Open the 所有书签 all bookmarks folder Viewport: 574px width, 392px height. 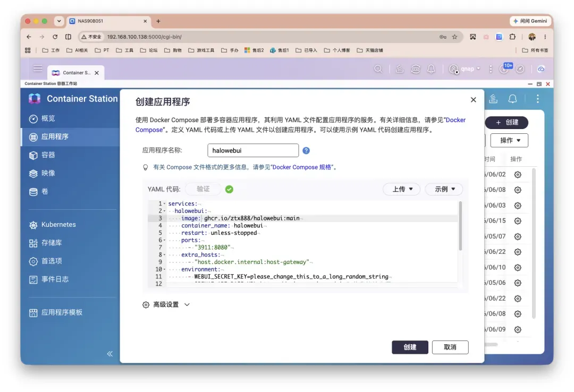coord(535,50)
